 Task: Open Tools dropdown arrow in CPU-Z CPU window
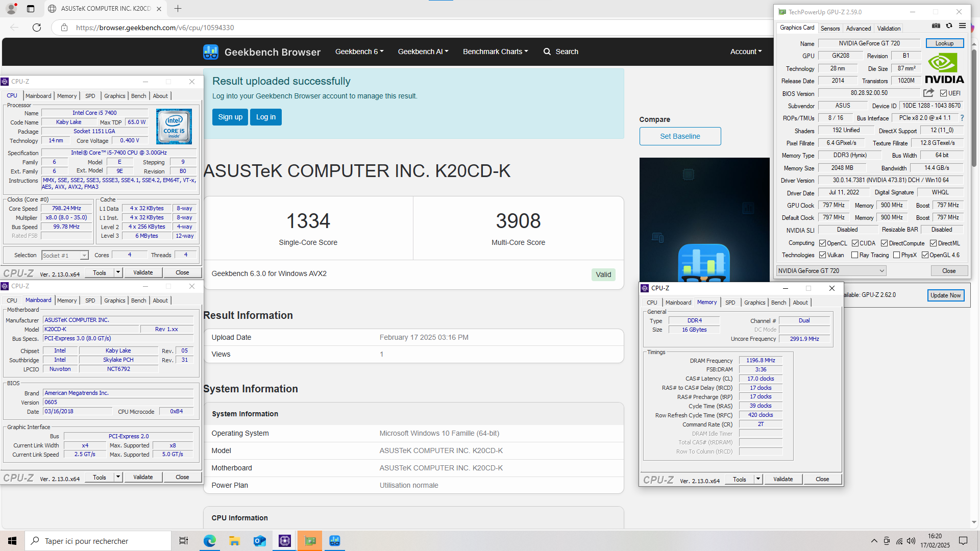118,273
